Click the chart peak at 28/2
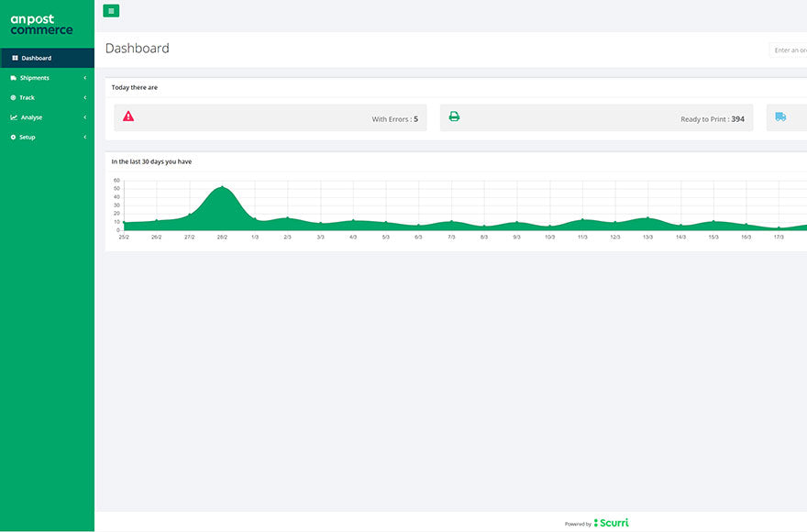 pos(222,187)
